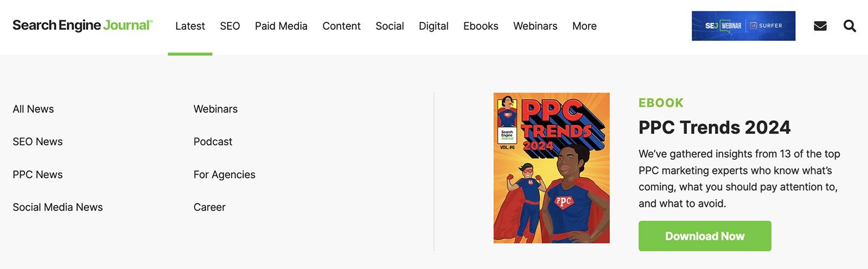Open the Paid Media menu
This screenshot has width=868, height=269.
(x=281, y=26)
